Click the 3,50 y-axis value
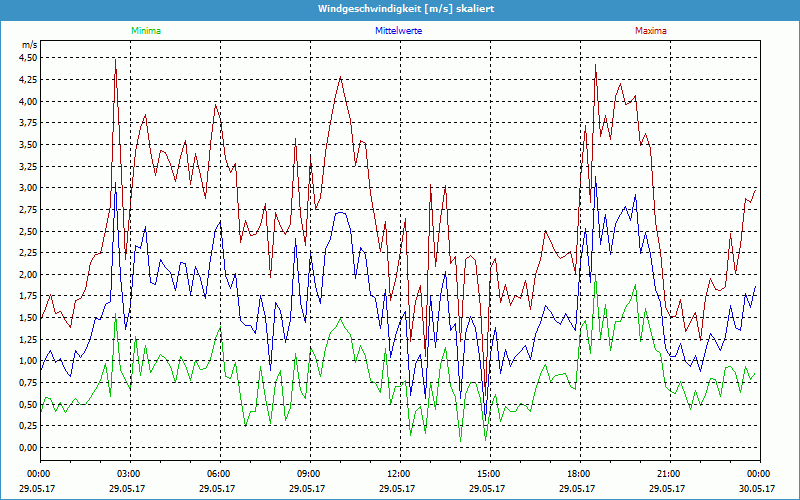800x500 pixels. pyautogui.click(x=29, y=144)
